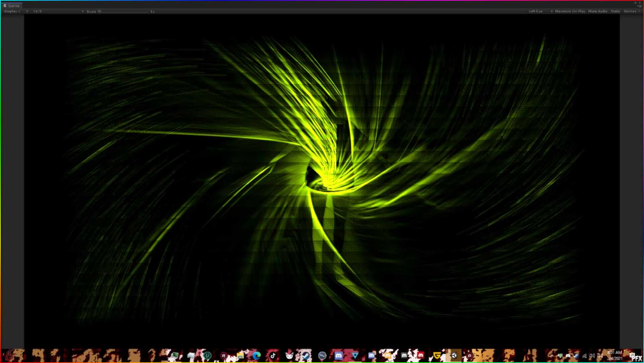Open the white cat-face taskbar icon

[x=289, y=355]
